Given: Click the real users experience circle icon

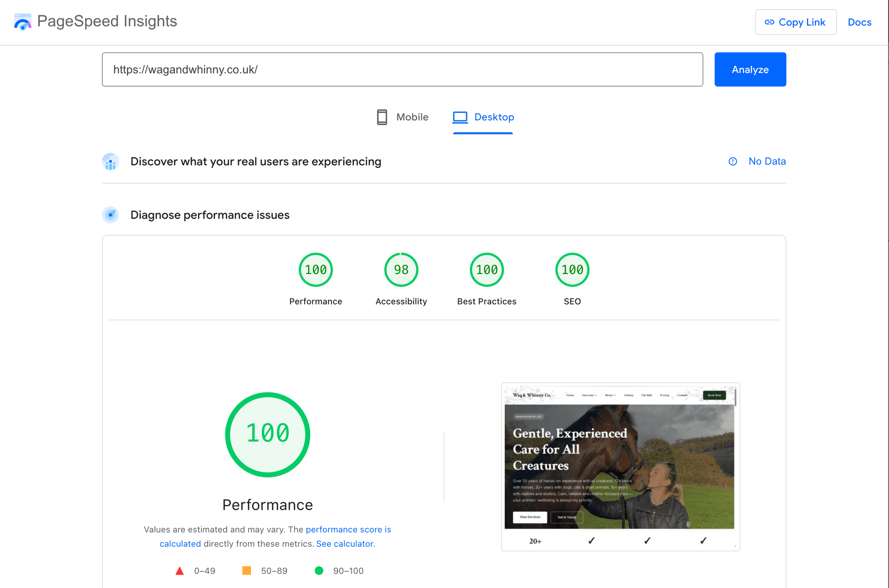Looking at the screenshot, I should (x=110, y=162).
